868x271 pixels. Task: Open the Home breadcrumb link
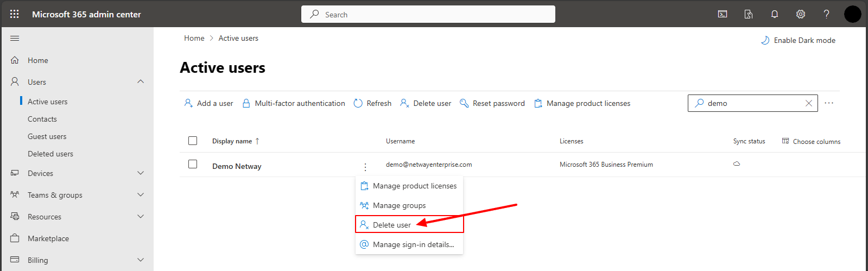pyautogui.click(x=194, y=38)
